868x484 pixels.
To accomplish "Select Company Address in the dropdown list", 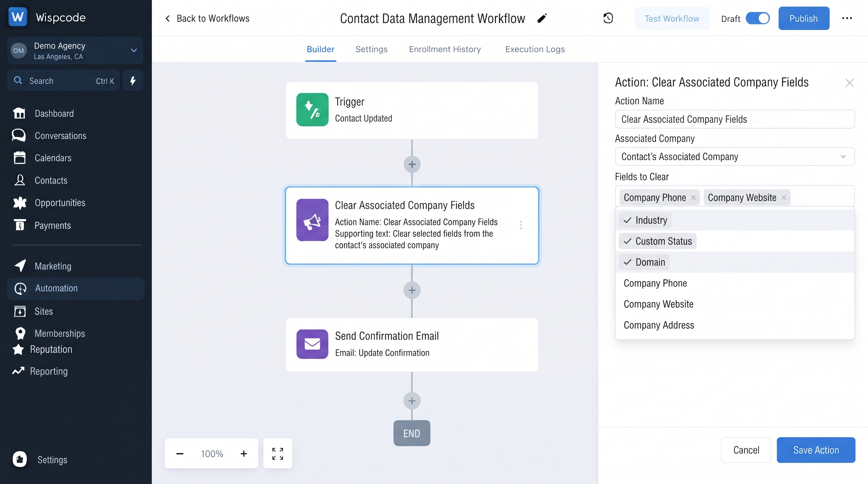I will point(735,325).
